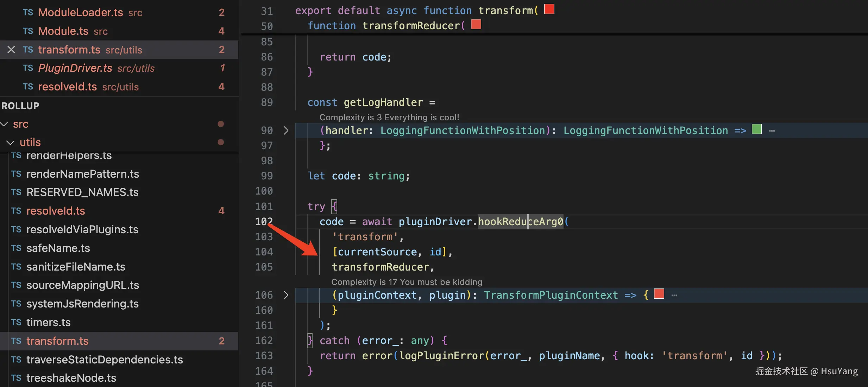Click hookReduceArg0 method name in editor
868x387 pixels.
tap(520, 222)
